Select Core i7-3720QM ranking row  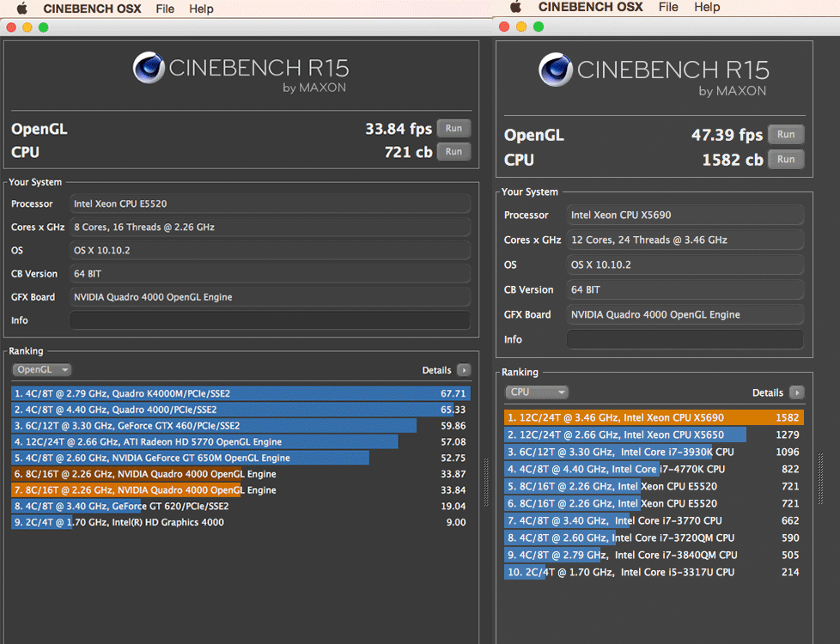point(654,538)
